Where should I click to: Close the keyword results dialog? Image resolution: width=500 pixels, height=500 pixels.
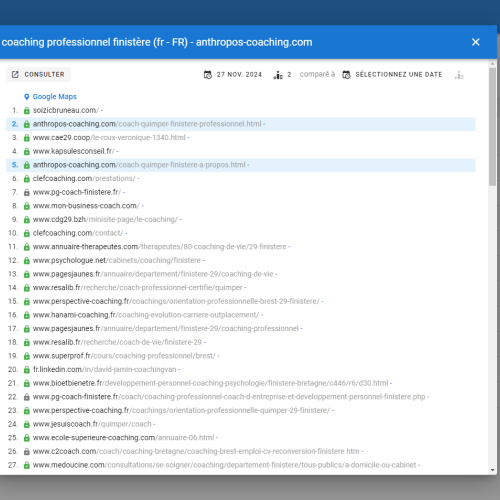pos(476,42)
